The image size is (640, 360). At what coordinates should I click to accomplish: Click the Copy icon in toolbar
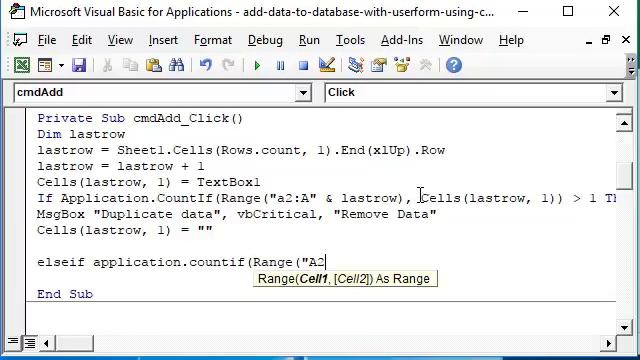coord(131,65)
